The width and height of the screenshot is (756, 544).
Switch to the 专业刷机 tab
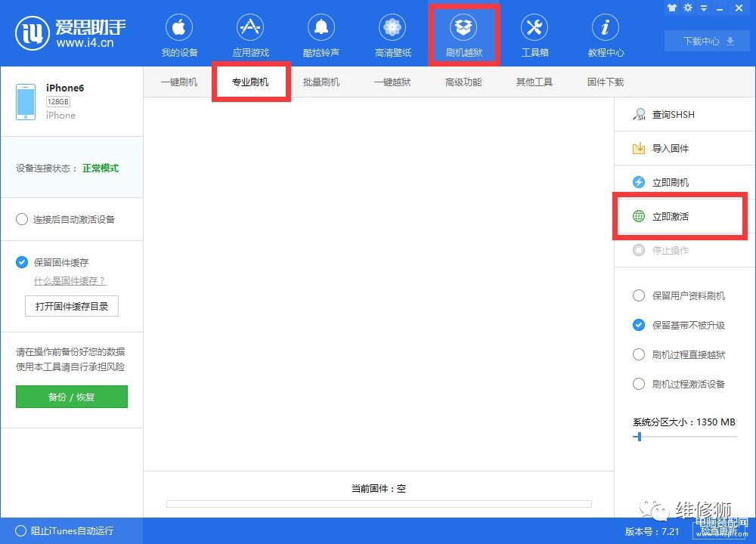tap(250, 82)
